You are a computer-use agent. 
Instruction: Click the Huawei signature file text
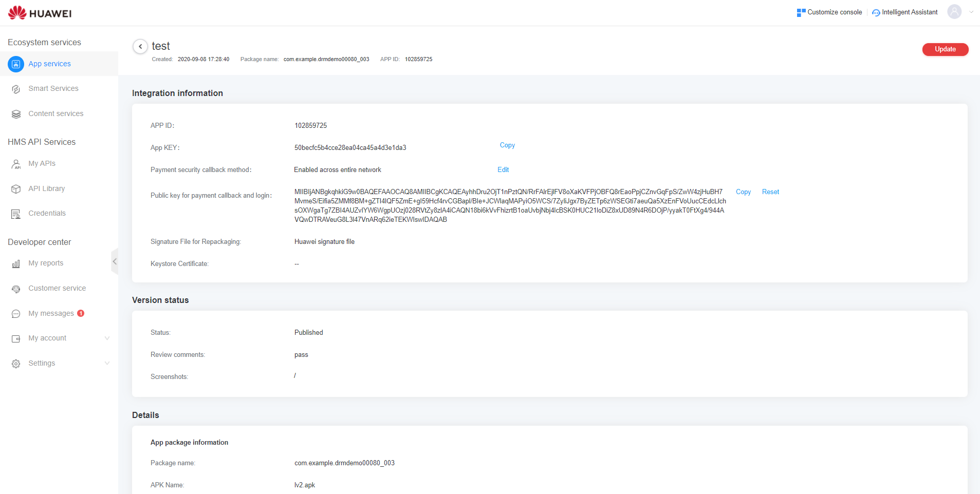tap(324, 241)
